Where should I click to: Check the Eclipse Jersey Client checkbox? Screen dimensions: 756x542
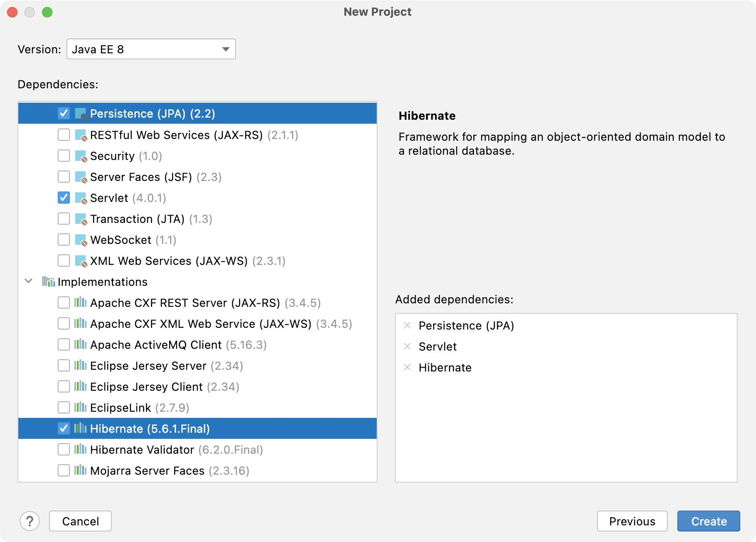pyautogui.click(x=64, y=386)
